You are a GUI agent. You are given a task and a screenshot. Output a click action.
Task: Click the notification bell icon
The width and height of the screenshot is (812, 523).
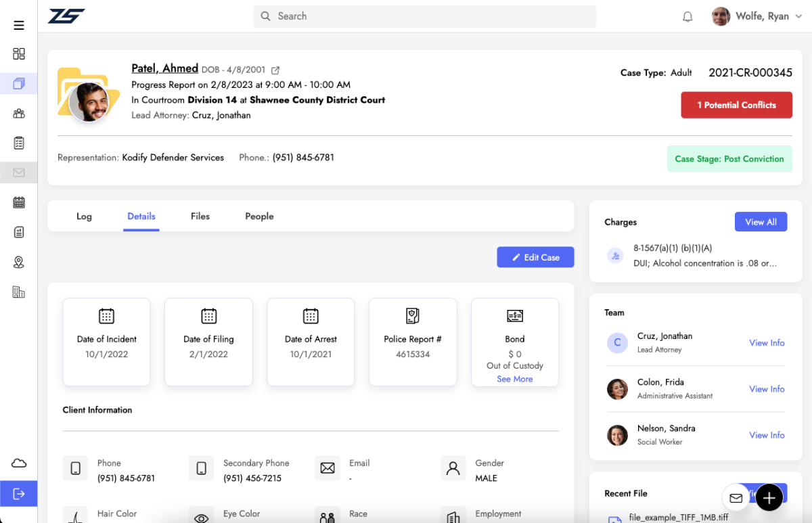687,17
